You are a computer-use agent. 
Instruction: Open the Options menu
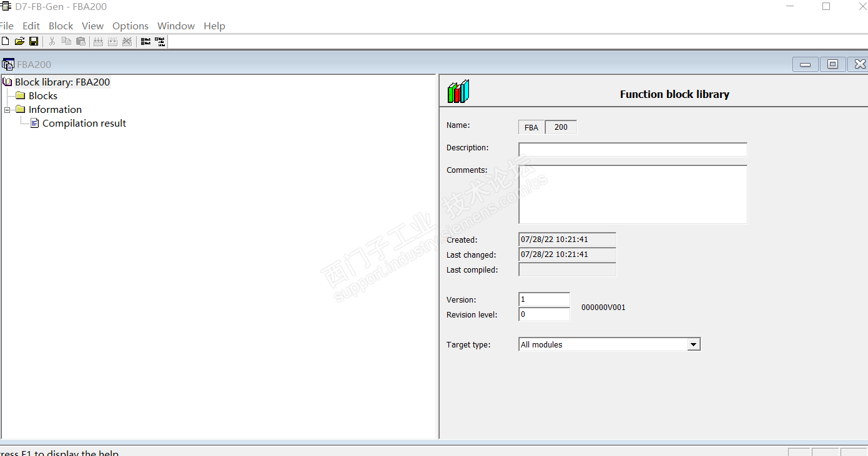click(131, 26)
